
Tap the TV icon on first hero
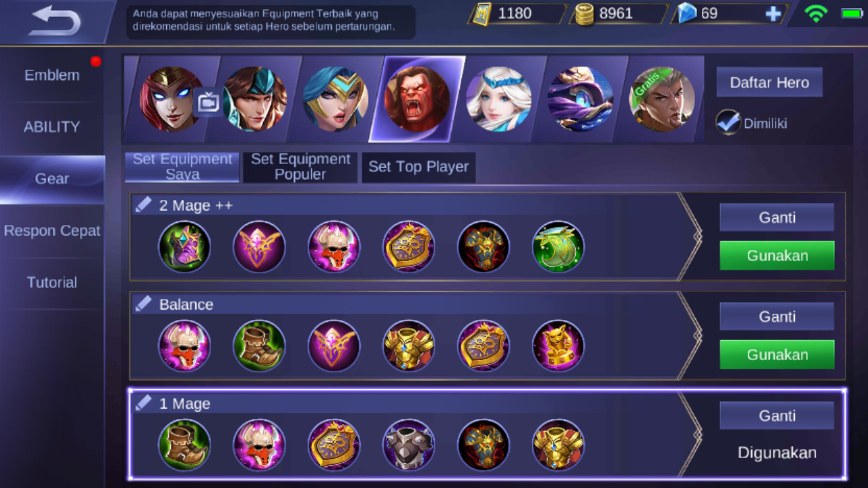click(208, 102)
